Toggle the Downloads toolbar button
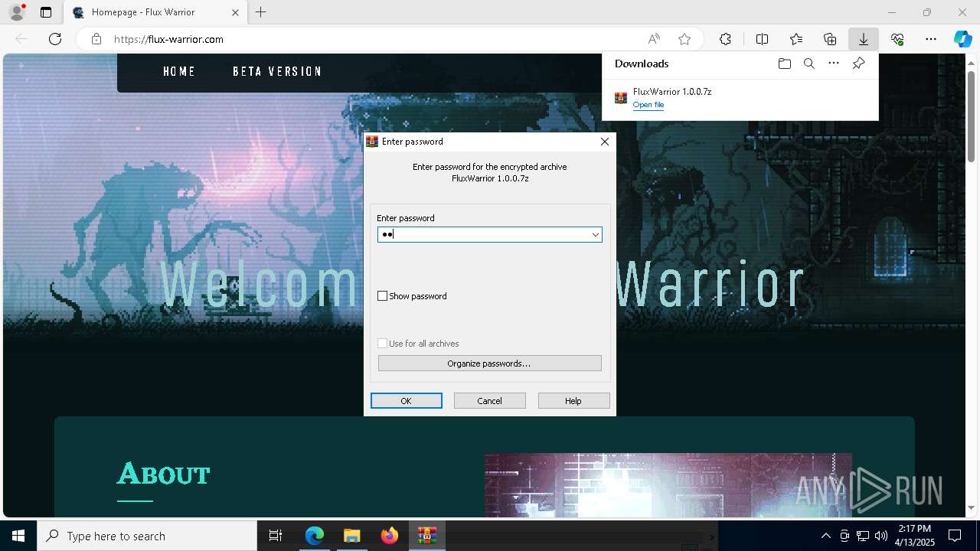This screenshot has height=551, width=980. (863, 39)
